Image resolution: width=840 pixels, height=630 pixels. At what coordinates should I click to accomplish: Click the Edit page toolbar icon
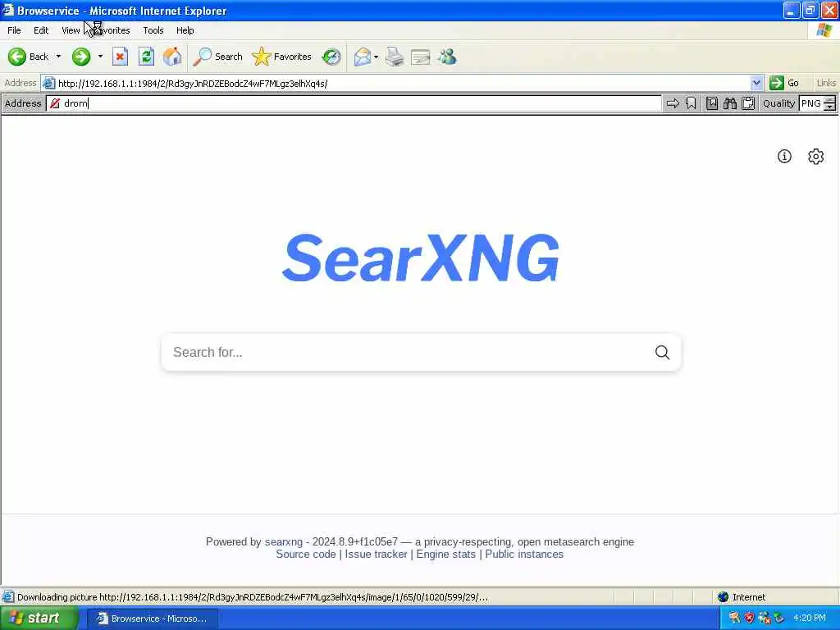[421, 57]
